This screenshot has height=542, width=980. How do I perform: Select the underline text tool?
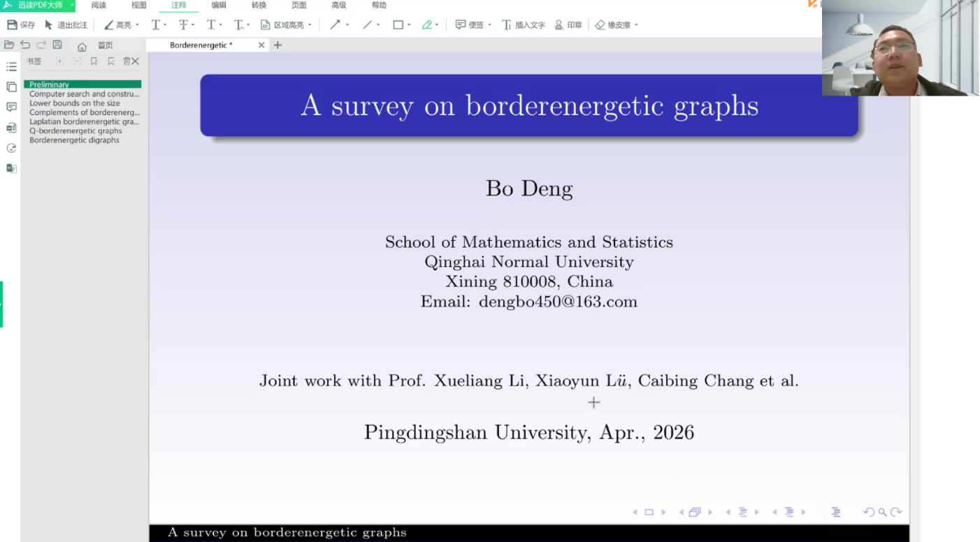point(210,25)
